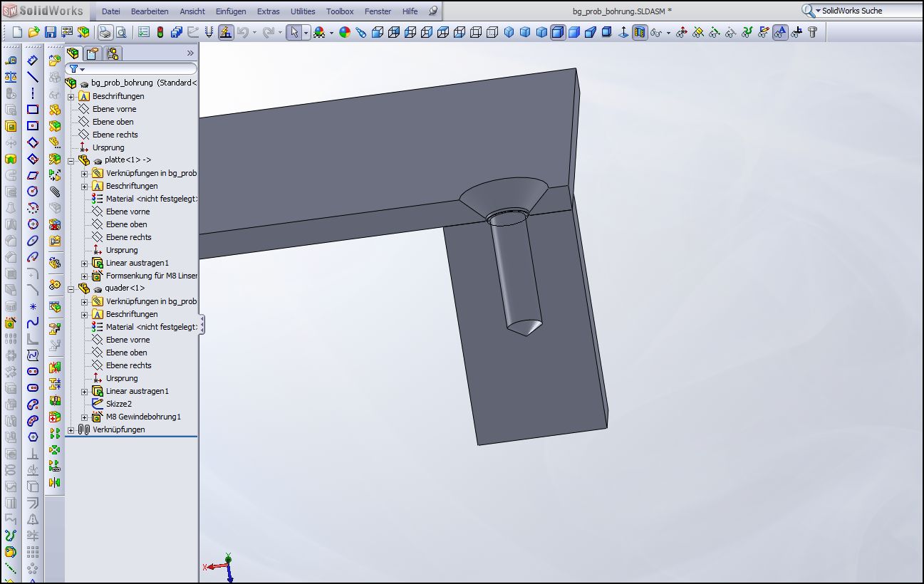Toggle the Section View button
The height and width of the screenshot is (584, 924).
(640, 32)
